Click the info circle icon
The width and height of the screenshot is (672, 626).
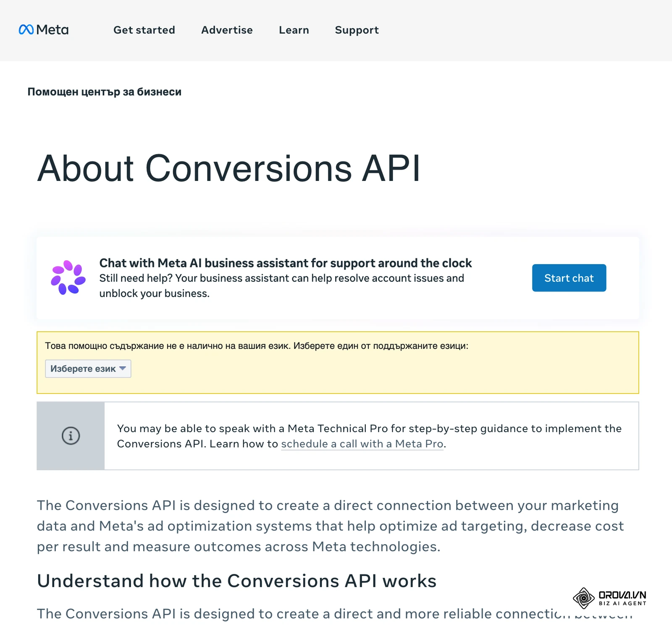click(71, 436)
